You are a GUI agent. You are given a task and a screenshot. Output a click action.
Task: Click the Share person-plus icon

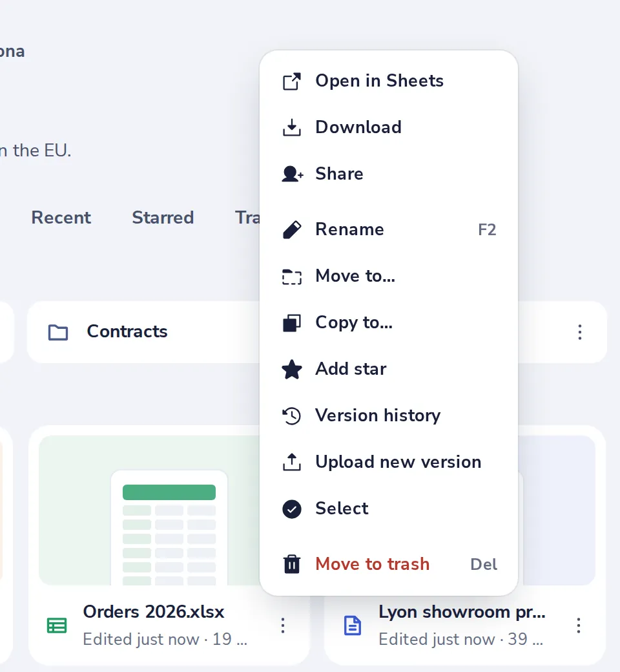point(293,174)
